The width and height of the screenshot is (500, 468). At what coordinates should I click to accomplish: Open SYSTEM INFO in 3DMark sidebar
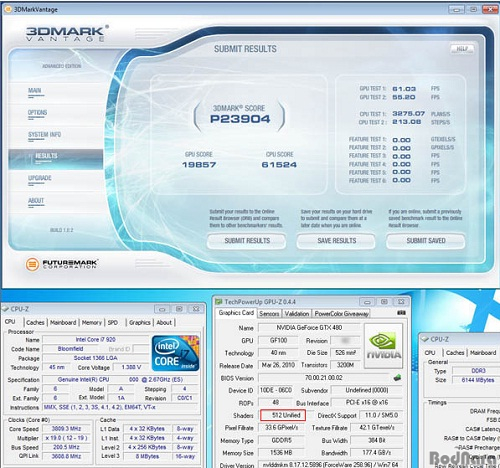44,135
